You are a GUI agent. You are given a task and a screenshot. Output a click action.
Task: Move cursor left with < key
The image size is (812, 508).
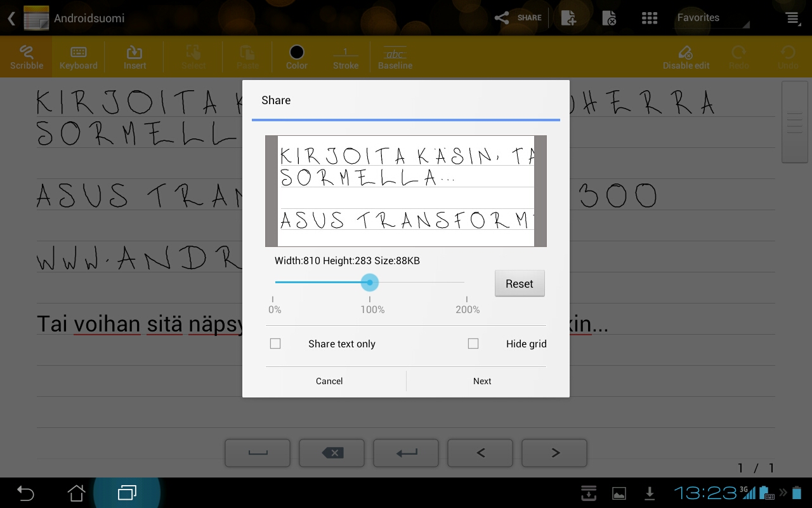480,453
